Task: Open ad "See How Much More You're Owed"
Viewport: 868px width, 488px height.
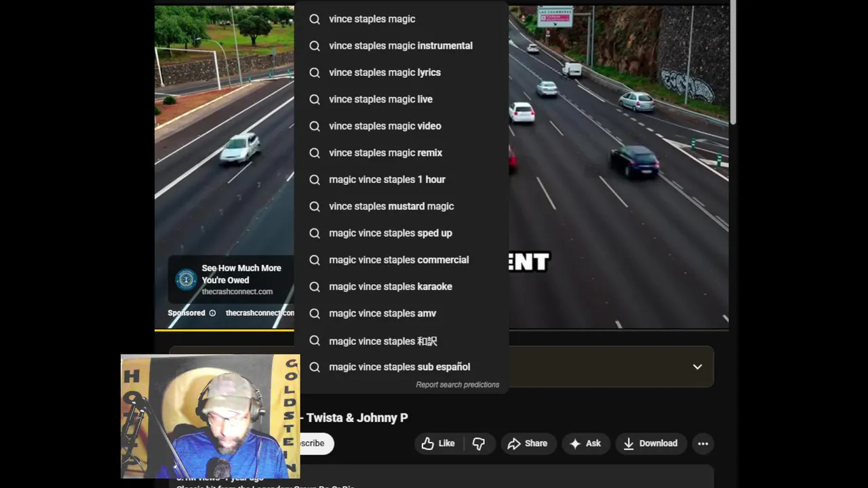Action: tap(241, 274)
